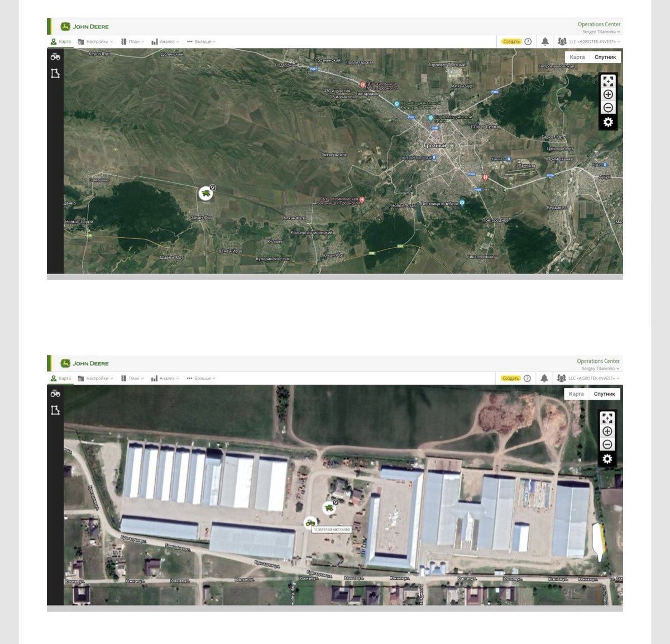Fit the farm close-up map to full extent
This screenshot has width=670, height=644.
pos(607,419)
